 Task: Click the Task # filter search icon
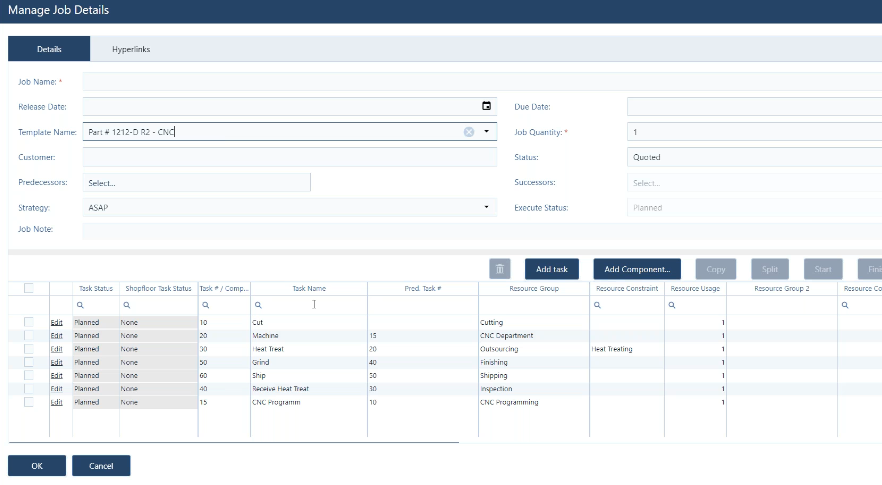click(x=206, y=305)
